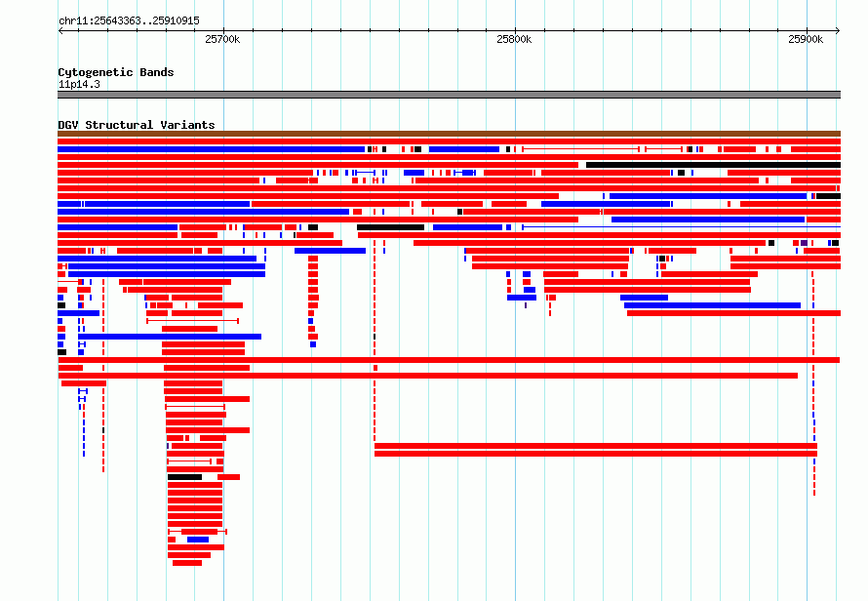Select the near-full-width red bar ending before 25900k
This screenshot has height=601, width=868.
coord(428,376)
